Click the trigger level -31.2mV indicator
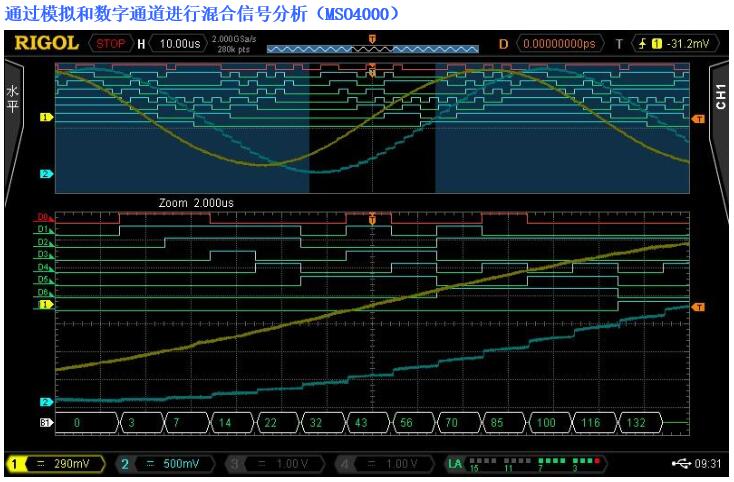734x482 pixels. click(686, 43)
